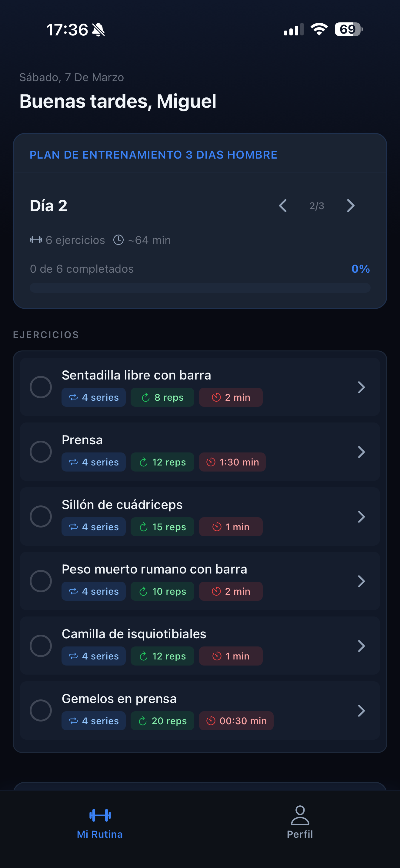The height and width of the screenshot is (868, 400).
Task: Tap the dumbbell icon in Mi Rutina
Action: pyautogui.click(x=100, y=815)
